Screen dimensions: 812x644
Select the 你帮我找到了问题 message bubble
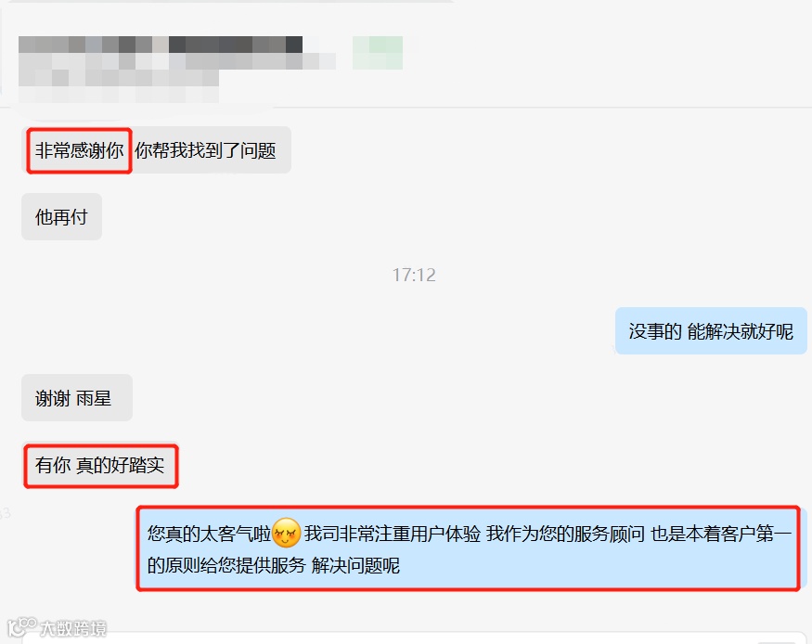click(x=157, y=150)
